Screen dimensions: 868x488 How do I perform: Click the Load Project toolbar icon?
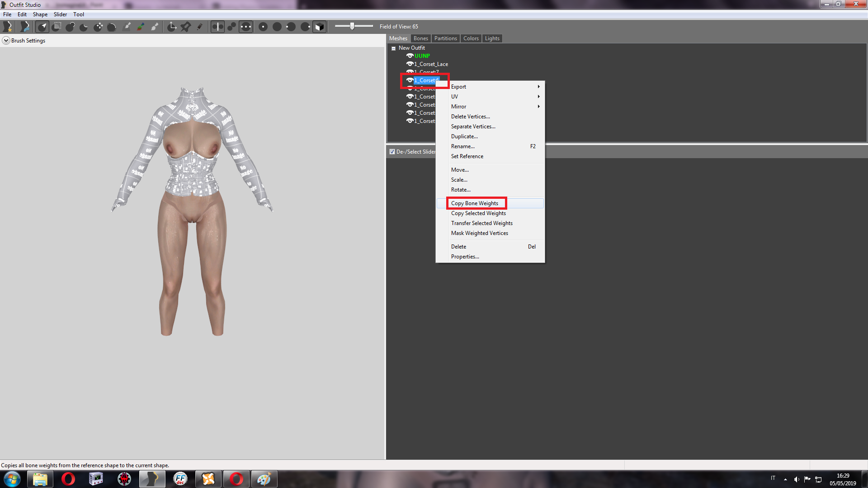point(25,27)
